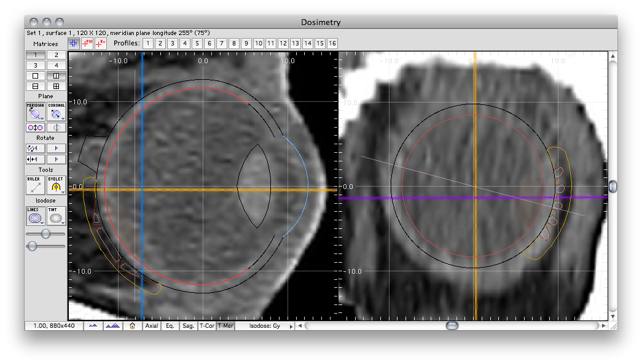Switch to the T-Cor view tab
Screen dimensions: 642x364
pyautogui.click(x=207, y=326)
